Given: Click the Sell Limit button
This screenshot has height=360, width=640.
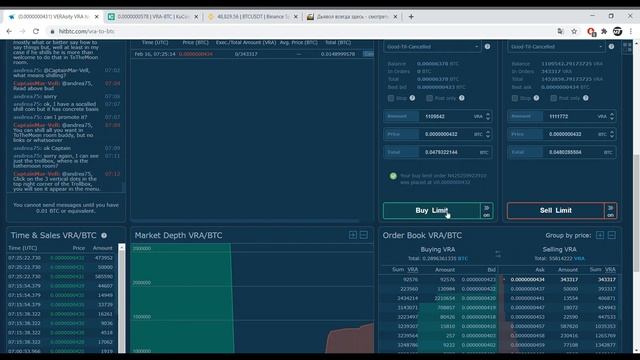Looking at the screenshot, I should [556, 211].
